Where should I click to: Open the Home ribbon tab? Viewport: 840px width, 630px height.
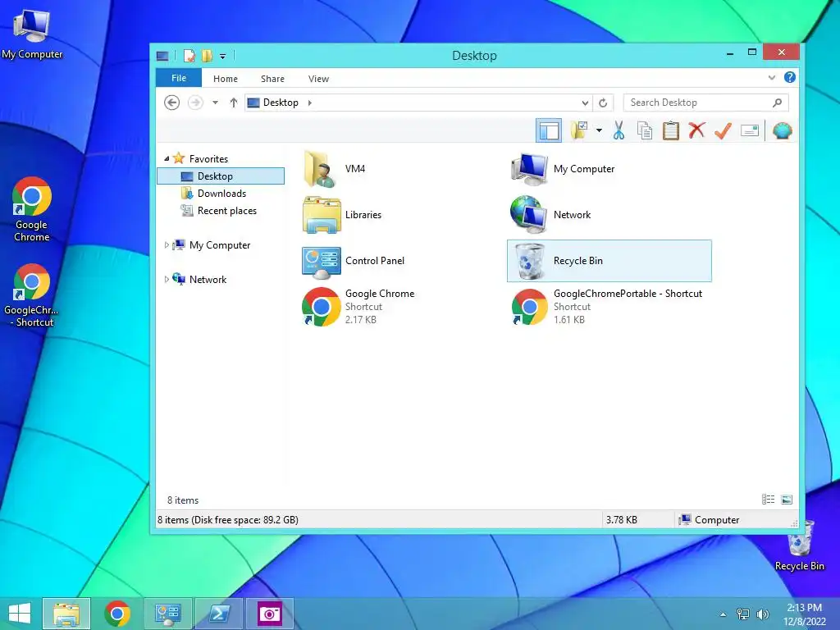[226, 79]
